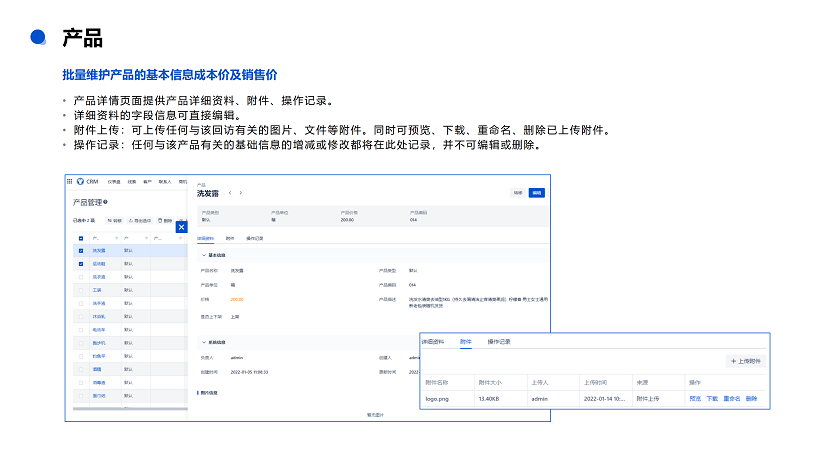The height and width of the screenshot is (461, 820).
Task: Open 线索 in top navigation
Action: (132, 182)
